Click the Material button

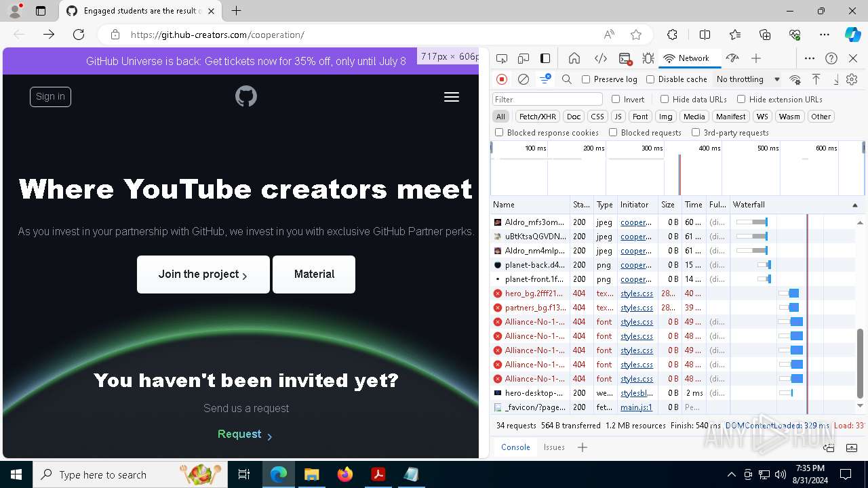click(314, 274)
